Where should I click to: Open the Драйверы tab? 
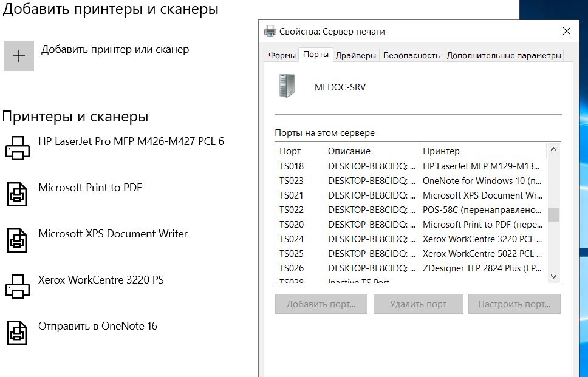[356, 55]
